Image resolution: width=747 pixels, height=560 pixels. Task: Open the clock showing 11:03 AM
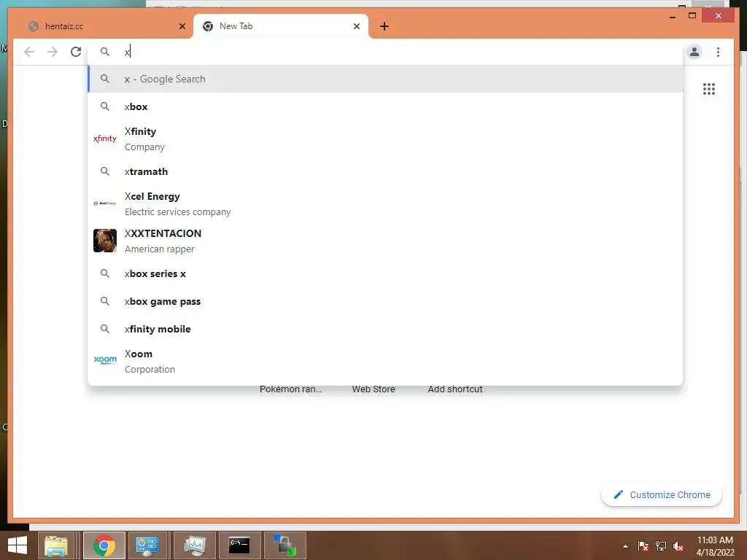click(715, 546)
